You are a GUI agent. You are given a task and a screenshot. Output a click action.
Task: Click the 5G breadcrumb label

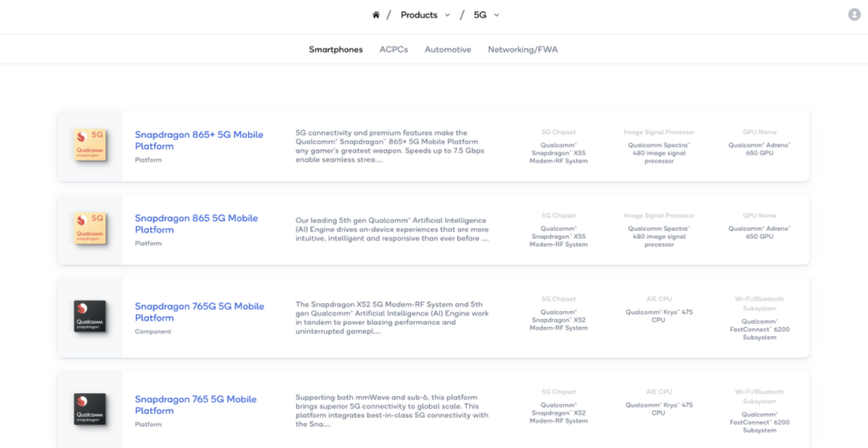click(480, 15)
